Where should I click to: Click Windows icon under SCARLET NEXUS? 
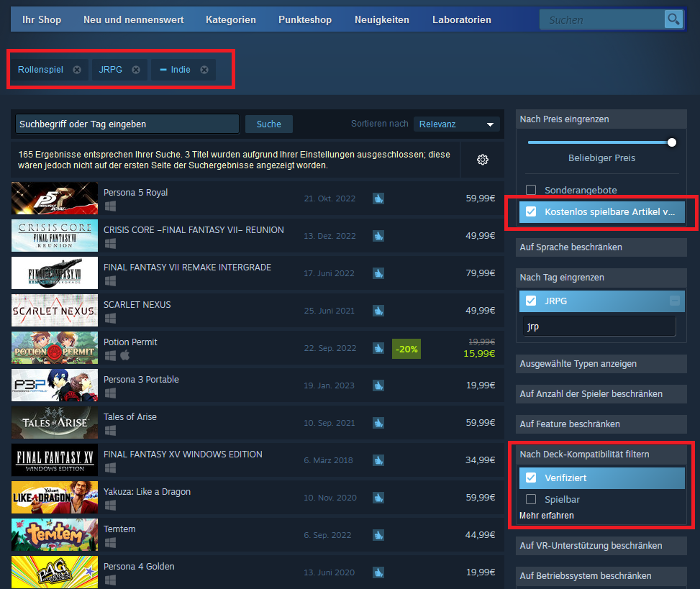(x=110, y=318)
